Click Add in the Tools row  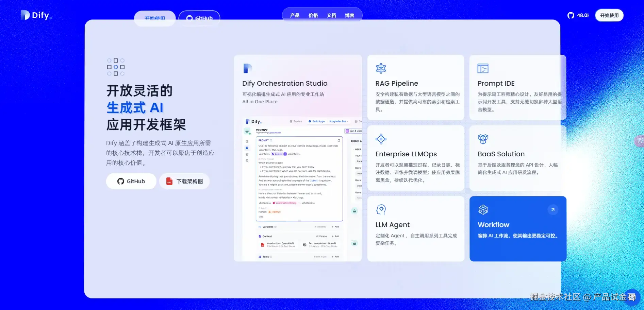pos(335,257)
